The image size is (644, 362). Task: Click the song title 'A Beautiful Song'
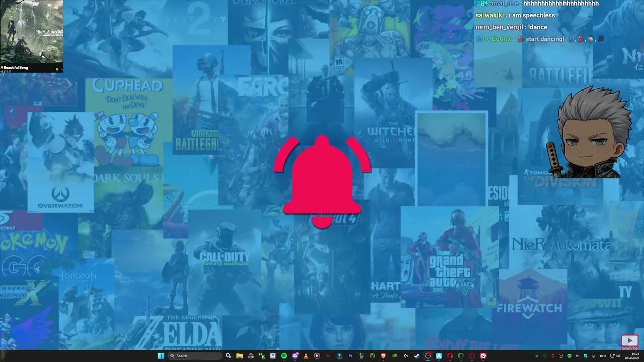(x=14, y=67)
